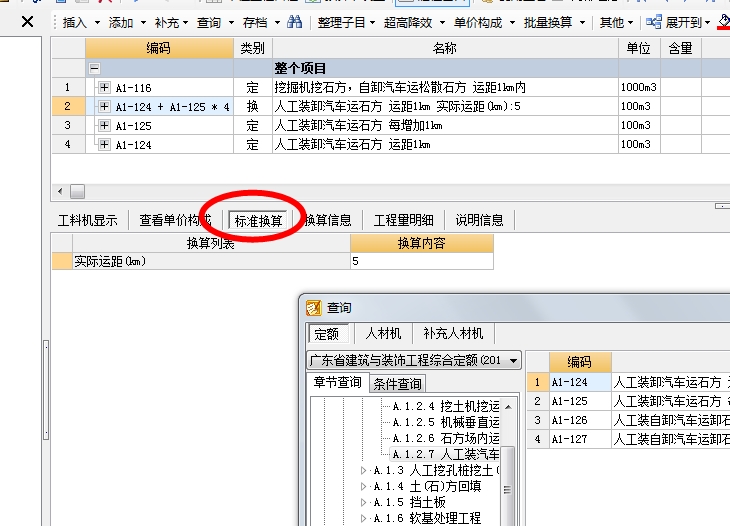Switch to 查看单价构成 tab

[176, 220]
